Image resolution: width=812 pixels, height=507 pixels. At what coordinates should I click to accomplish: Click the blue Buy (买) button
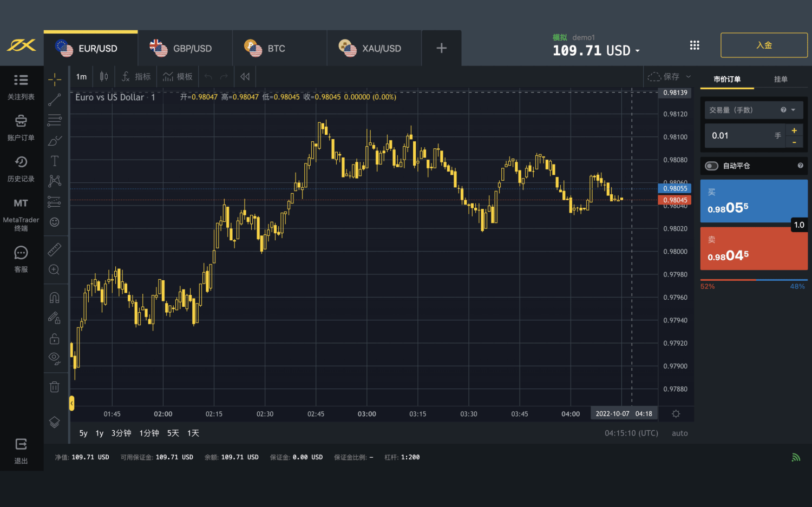pyautogui.click(x=754, y=201)
